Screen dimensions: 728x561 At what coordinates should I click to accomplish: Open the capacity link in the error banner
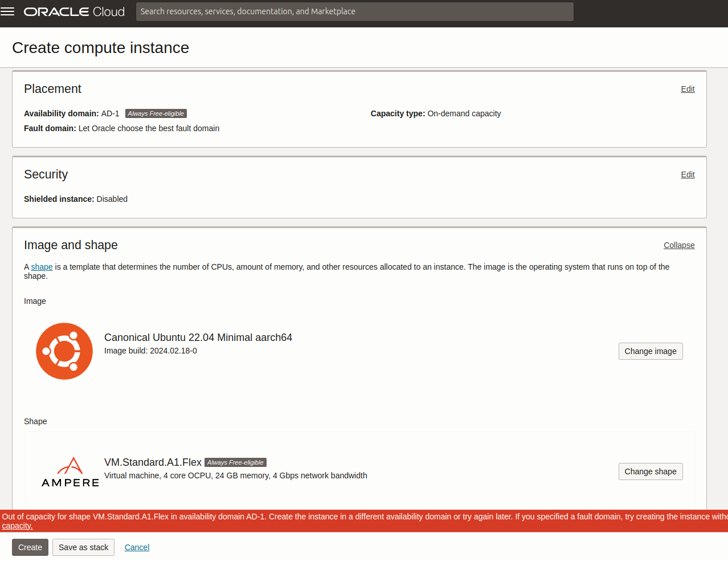pyautogui.click(x=17, y=525)
